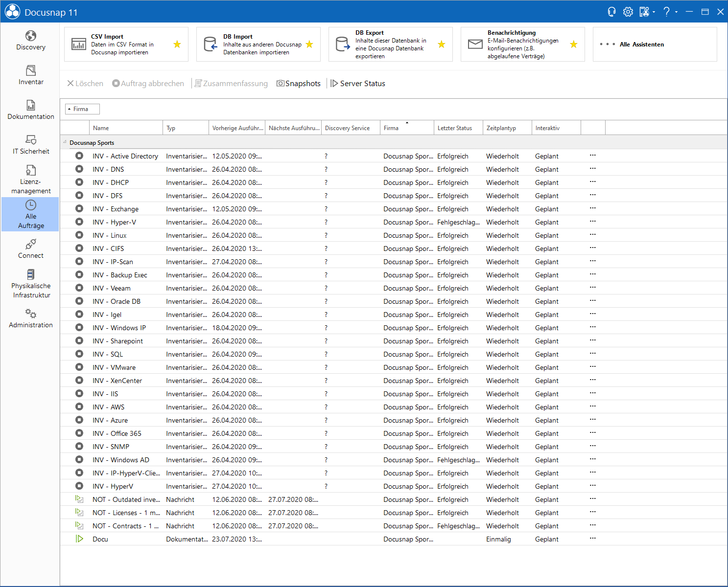Toggle favorite star on DB Import
728x587 pixels.
pos(309,45)
